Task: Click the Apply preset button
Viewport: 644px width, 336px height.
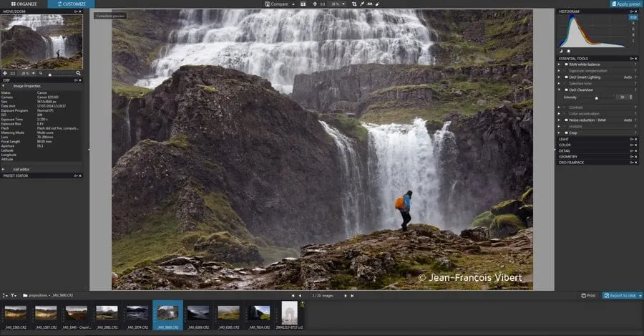Action: (626, 4)
